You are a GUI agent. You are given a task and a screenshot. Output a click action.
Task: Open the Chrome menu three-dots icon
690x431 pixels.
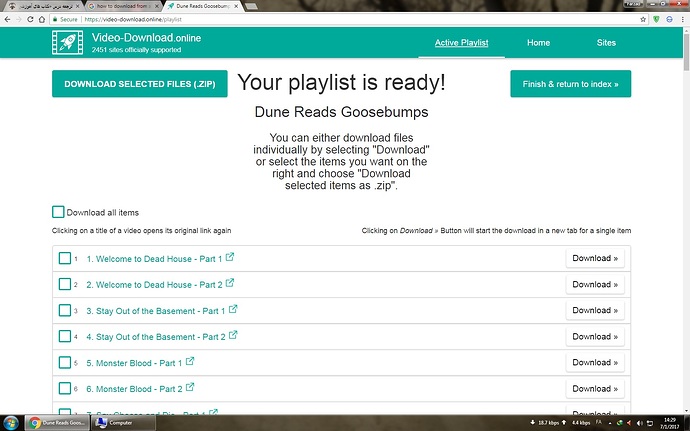pos(683,19)
